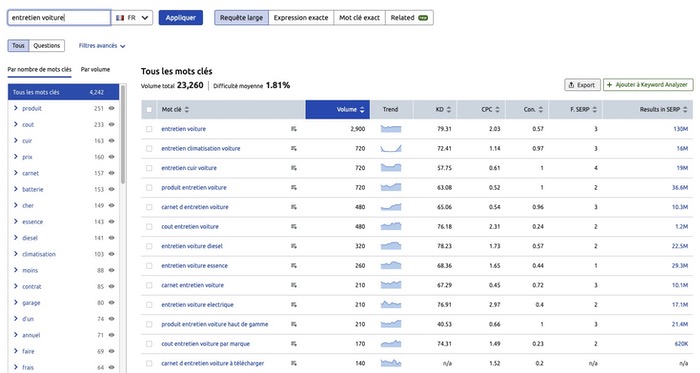Viewport: 700px width, 373px height.
Task: Open SERP icon for cout entretien voiture
Action: click(293, 227)
